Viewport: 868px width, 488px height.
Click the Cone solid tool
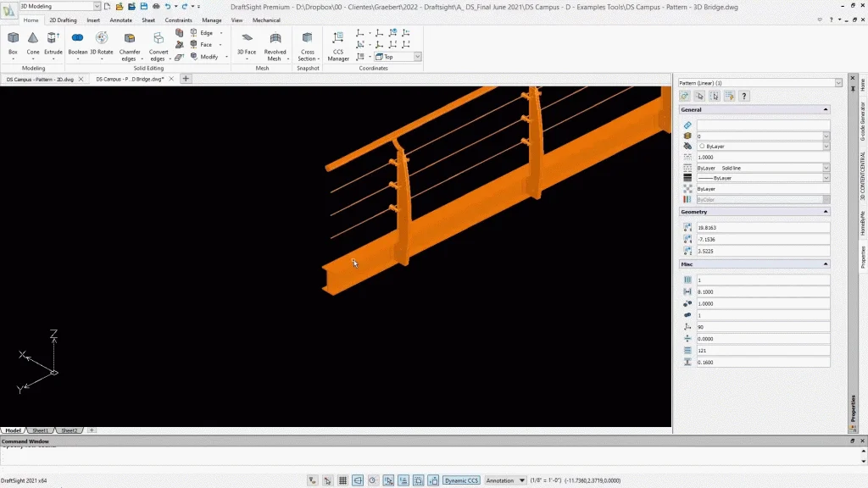(x=33, y=42)
